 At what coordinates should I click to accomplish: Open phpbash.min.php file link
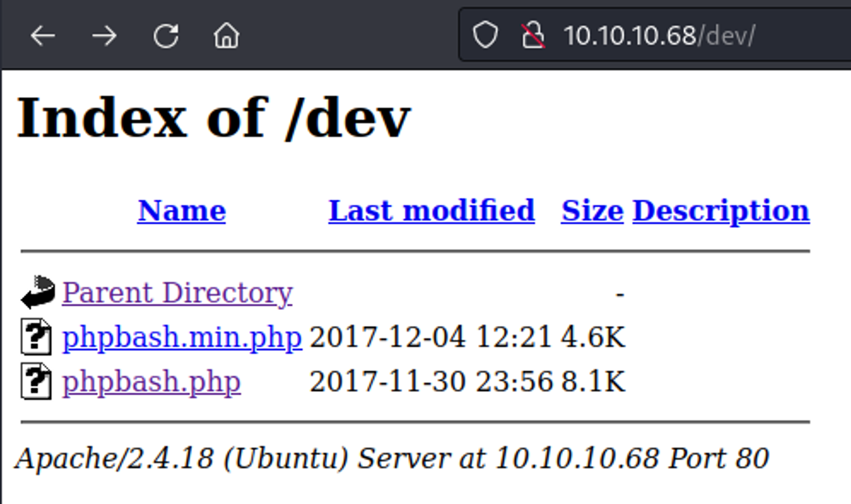tap(182, 337)
